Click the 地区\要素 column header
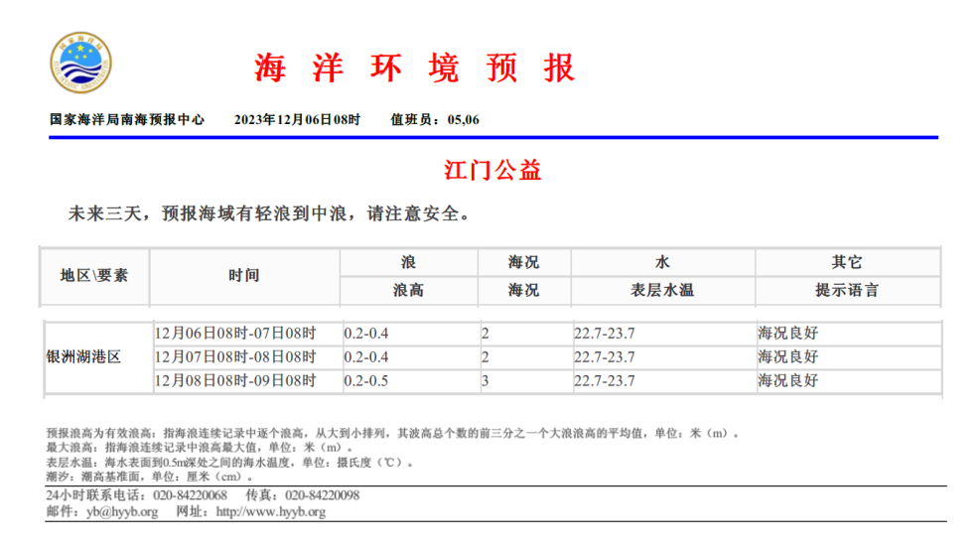Image resolution: width=980 pixels, height=549 pixels. click(94, 276)
